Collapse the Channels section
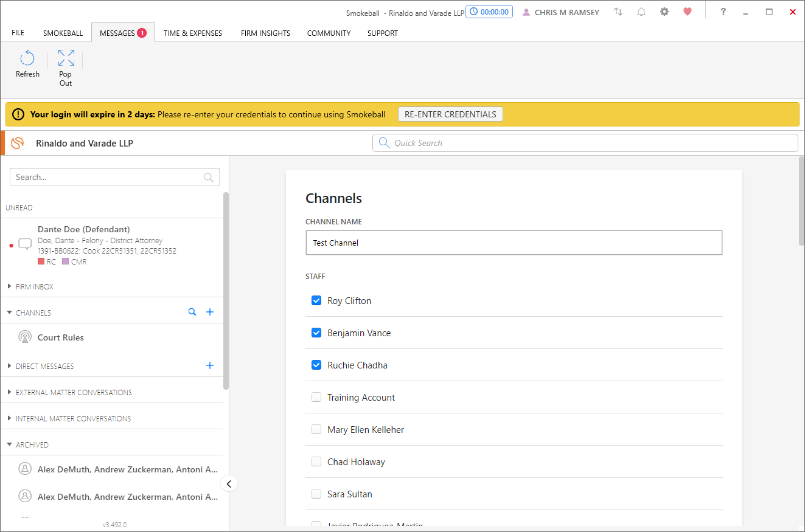Screen dimensions: 805x532 tap(9, 313)
